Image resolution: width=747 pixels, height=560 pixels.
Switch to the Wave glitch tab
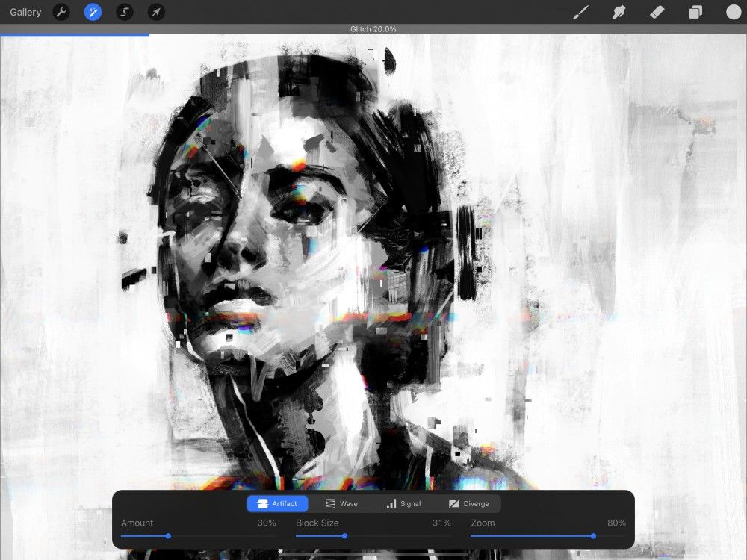tap(343, 503)
